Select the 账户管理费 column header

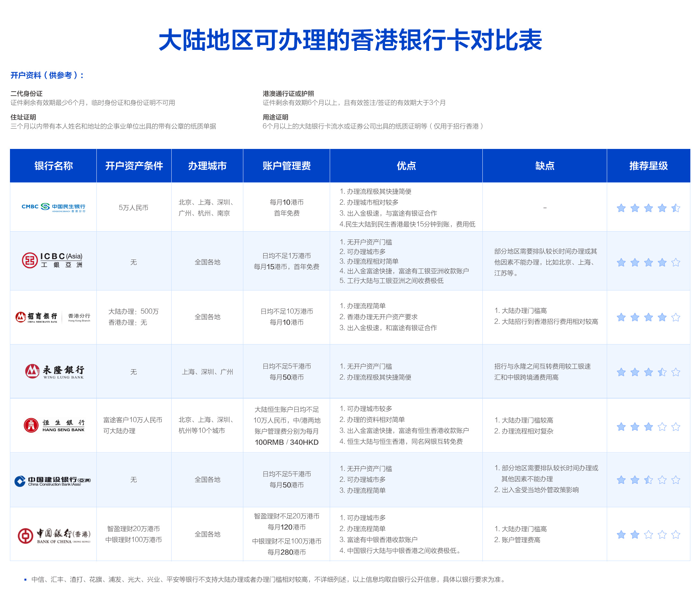(286, 166)
